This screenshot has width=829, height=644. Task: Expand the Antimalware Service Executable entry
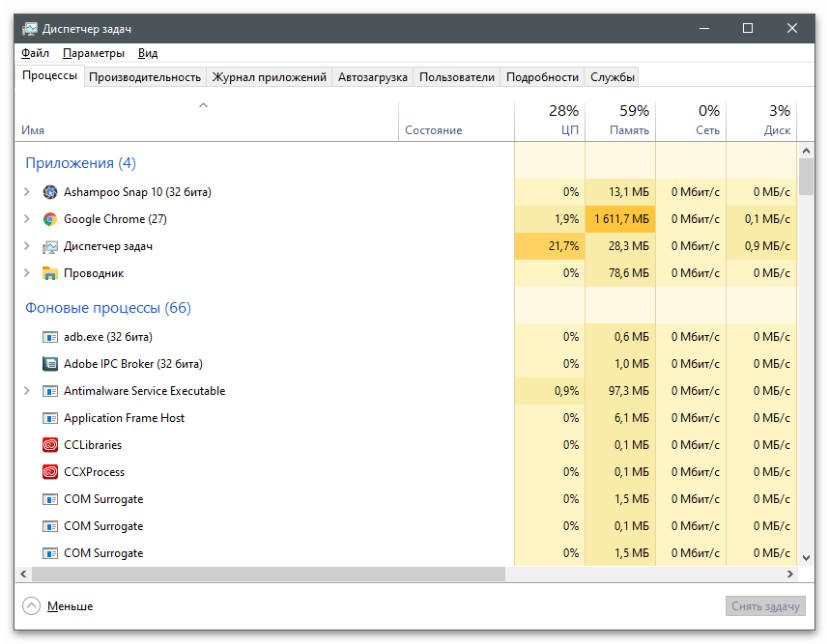click(x=27, y=391)
